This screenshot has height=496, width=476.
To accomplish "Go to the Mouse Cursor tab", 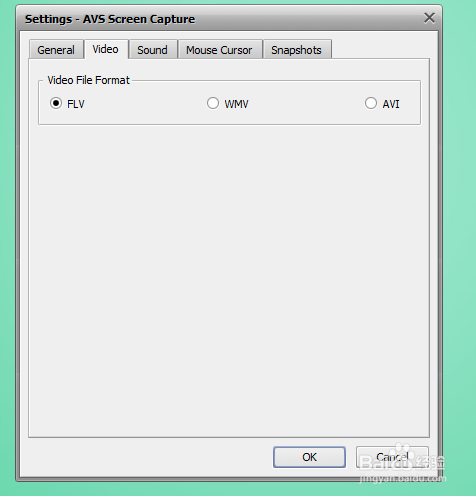I will pos(219,50).
